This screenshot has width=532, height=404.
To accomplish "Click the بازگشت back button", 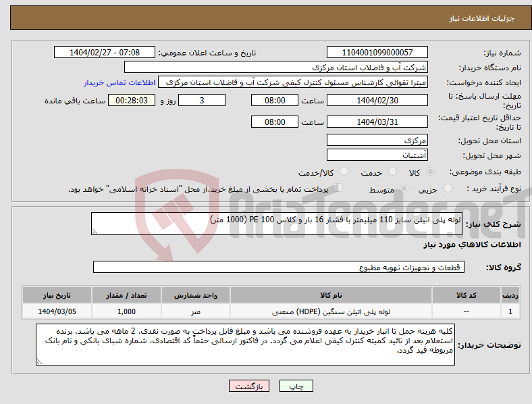I will pos(249,386).
